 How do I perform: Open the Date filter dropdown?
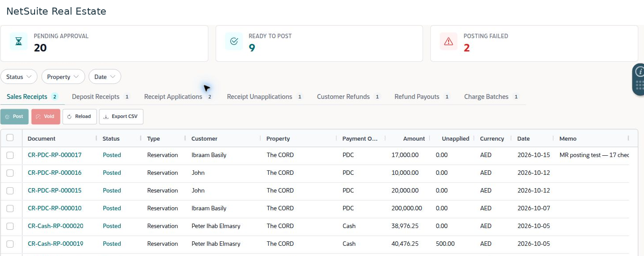105,77
